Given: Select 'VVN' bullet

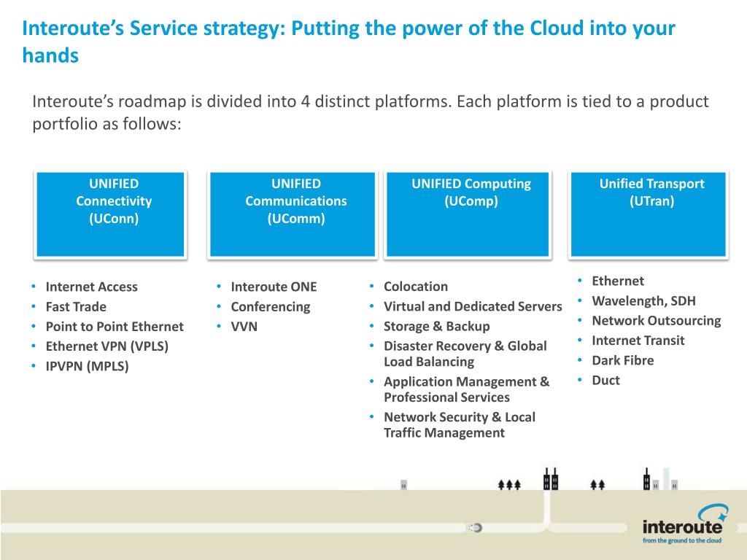Looking at the screenshot, I should tap(244, 327).
